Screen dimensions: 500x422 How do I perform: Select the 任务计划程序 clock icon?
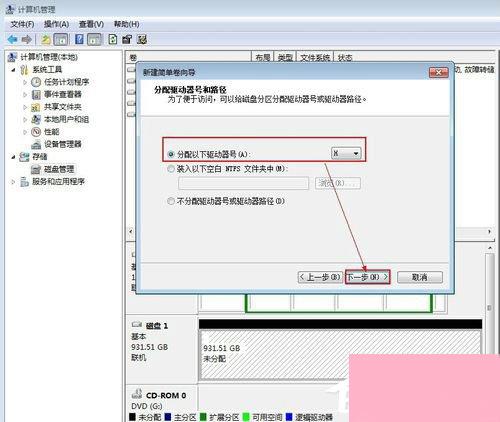click(x=36, y=82)
